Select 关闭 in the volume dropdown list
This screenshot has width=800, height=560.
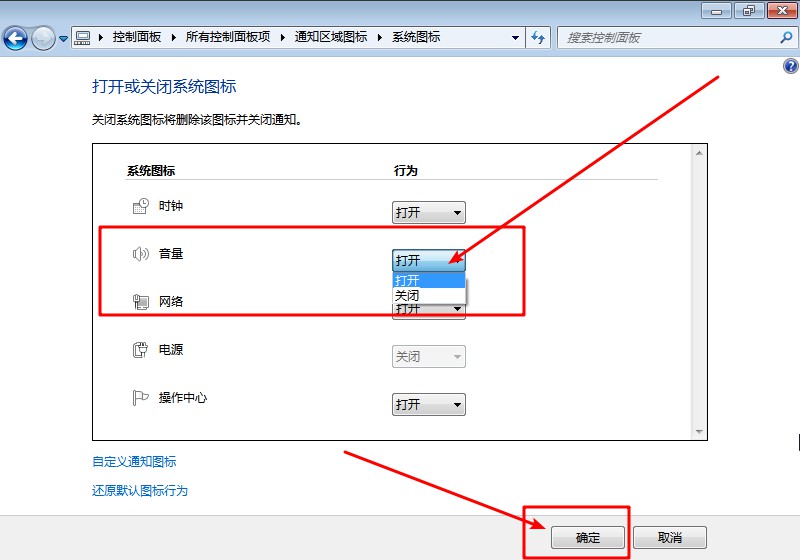click(428, 295)
